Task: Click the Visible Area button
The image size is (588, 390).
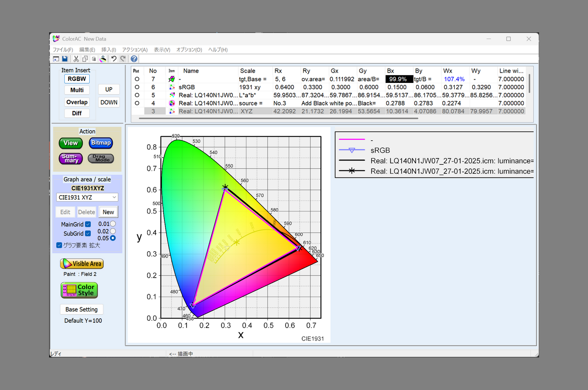Action: coord(82,263)
